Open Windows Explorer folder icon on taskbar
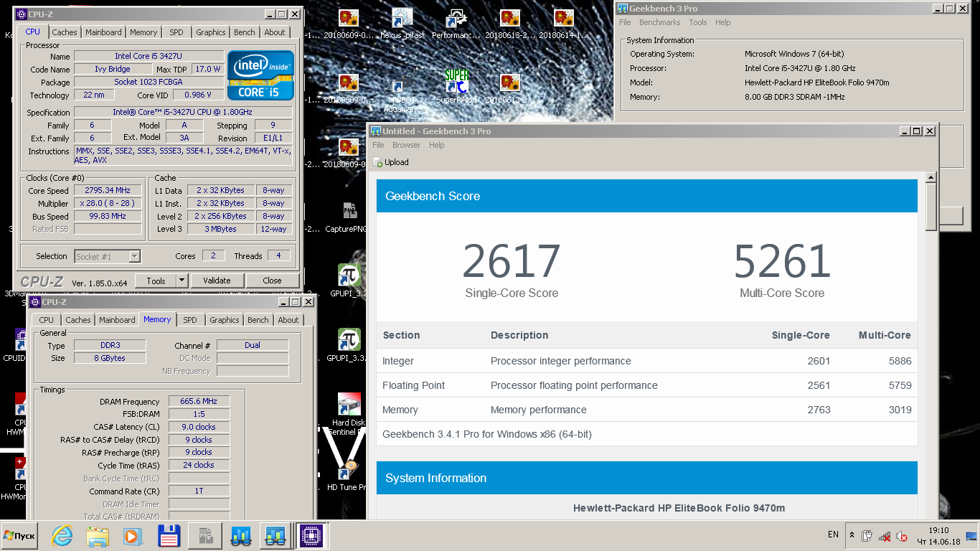This screenshot has height=551, width=980. (x=97, y=535)
